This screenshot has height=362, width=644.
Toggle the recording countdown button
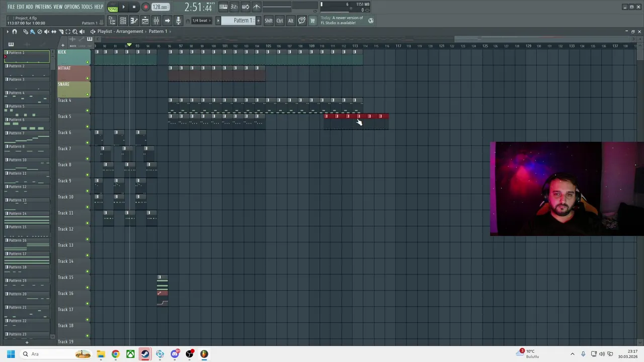click(x=234, y=7)
